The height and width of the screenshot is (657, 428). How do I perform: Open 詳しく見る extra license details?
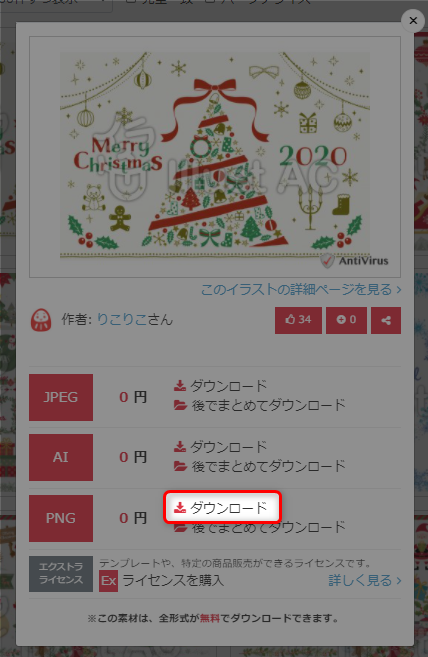tap(365, 581)
